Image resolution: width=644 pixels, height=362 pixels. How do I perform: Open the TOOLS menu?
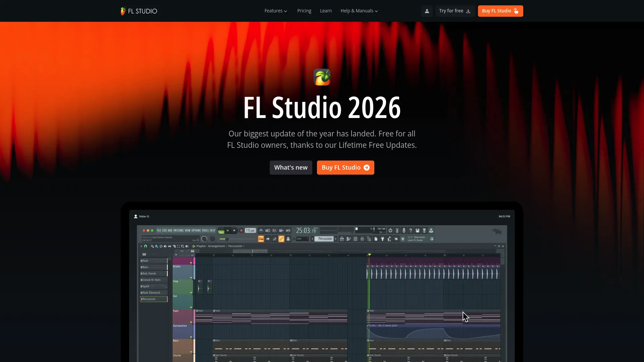point(205,230)
